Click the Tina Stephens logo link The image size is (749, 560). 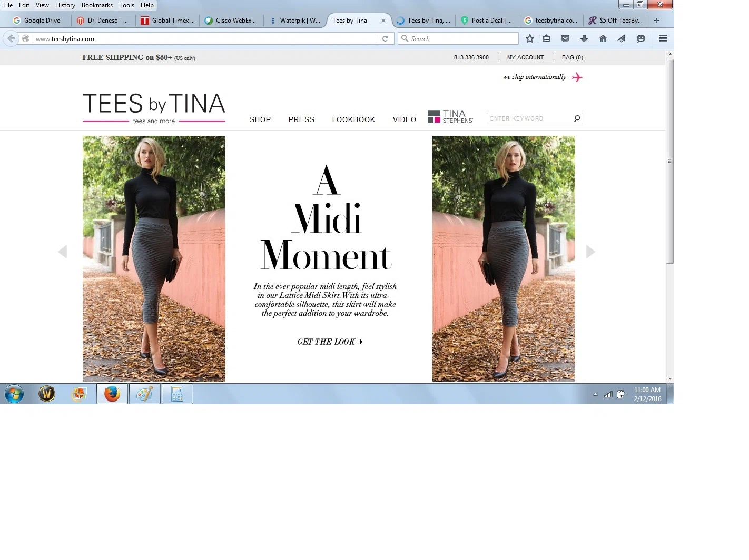click(x=450, y=116)
